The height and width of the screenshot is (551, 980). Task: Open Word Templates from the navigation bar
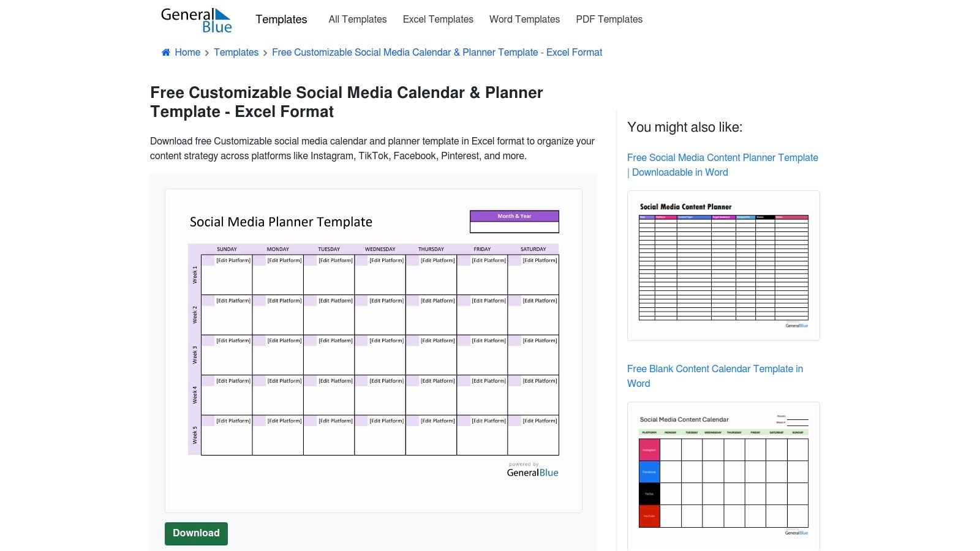pyautogui.click(x=524, y=20)
